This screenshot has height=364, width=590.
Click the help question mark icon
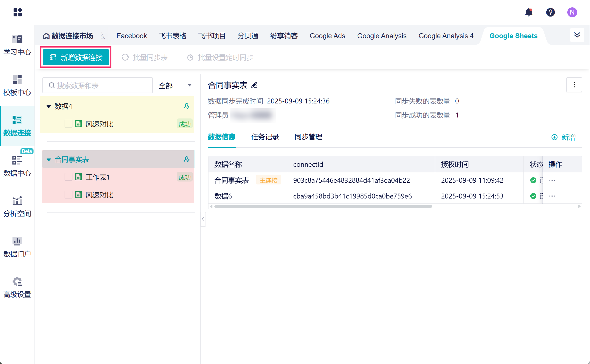coord(550,12)
